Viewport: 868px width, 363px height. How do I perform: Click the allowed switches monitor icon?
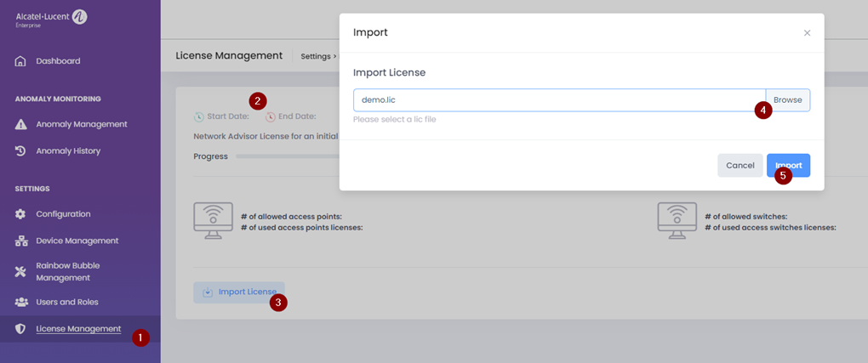pos(677,221)
